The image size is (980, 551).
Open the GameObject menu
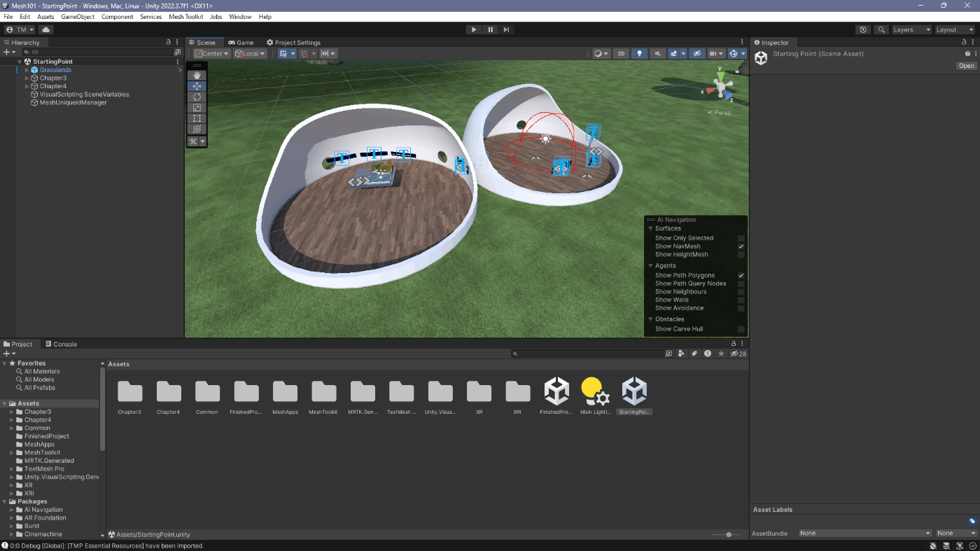[78, 16]
